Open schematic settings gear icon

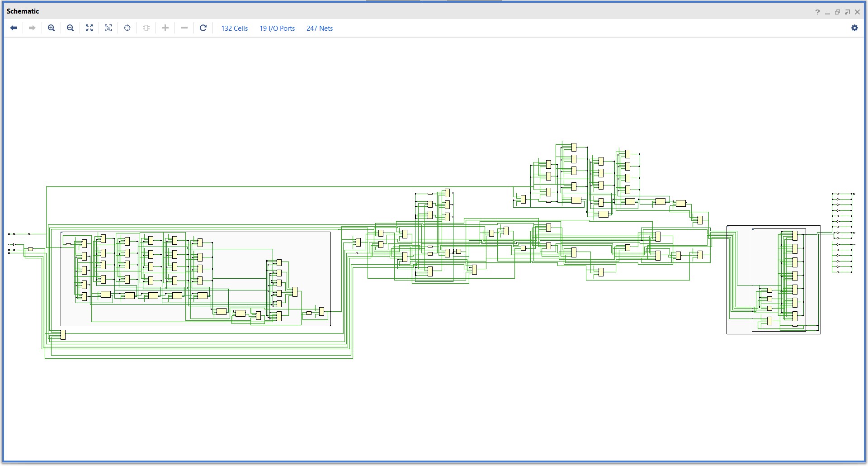[x=854, y=28]
